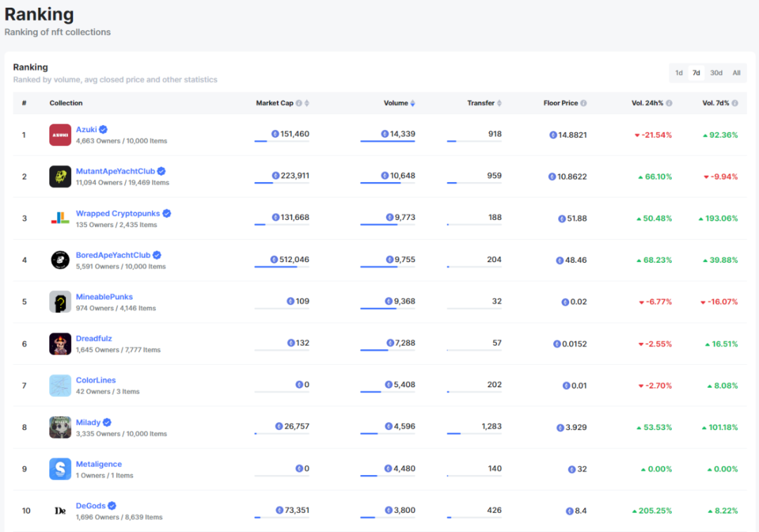Click the Wrapped Cryptopunks verified badge
This screenshot has height=532, width=759.
pyautogui.click(x=167, y=213)
